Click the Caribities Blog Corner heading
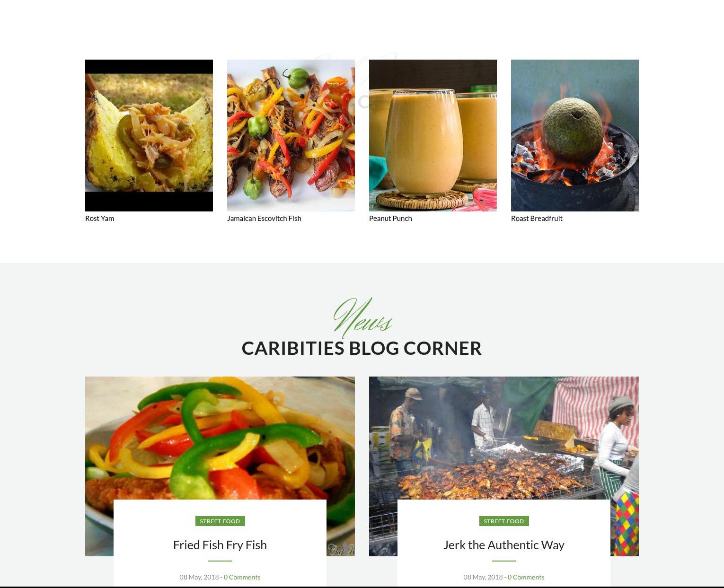Viewport: 724px width, 588px height. click(x=362, y=348)
